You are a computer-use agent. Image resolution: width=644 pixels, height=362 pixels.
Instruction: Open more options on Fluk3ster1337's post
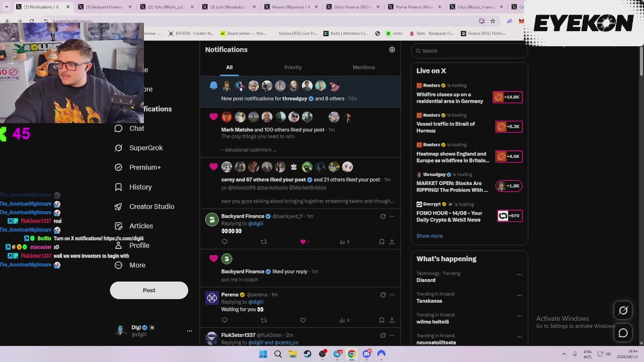[392, 335]
